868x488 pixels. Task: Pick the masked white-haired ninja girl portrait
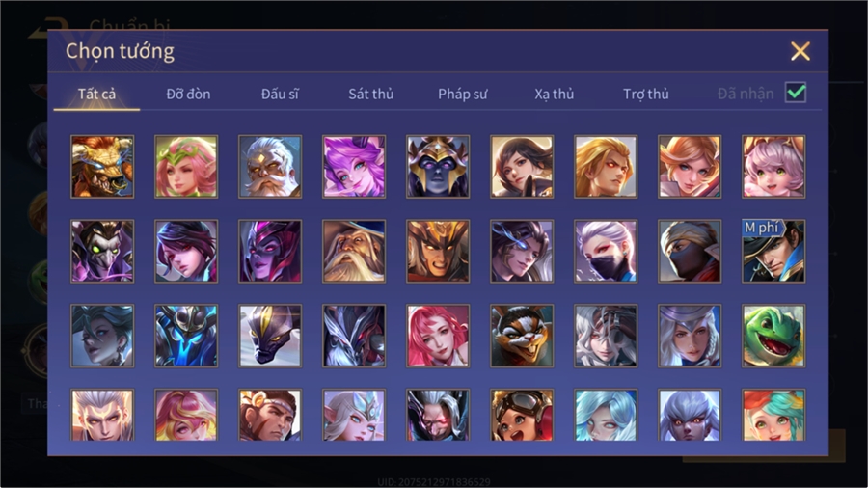tap(606, 251)
